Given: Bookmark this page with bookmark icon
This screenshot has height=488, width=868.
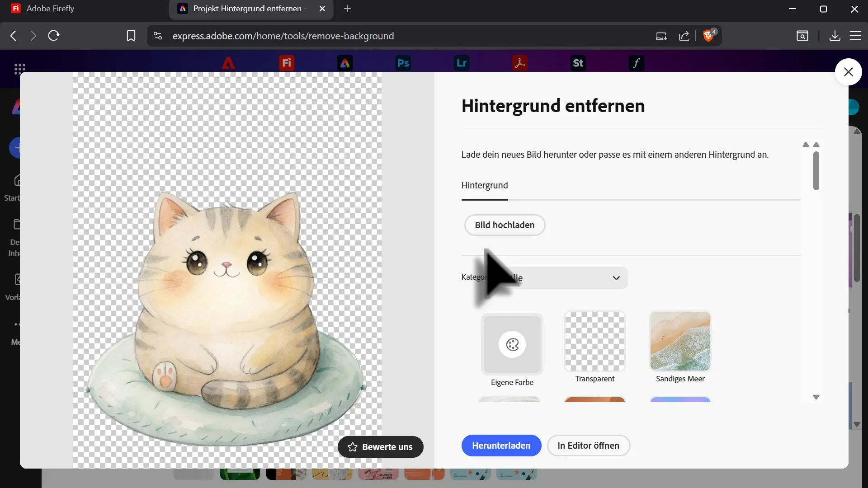Looking at the screenshot, I should click(131, 36).
